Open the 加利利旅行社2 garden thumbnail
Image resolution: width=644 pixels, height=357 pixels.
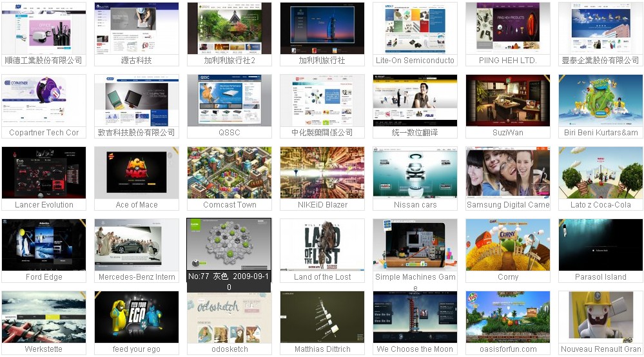click(x=229, y=28)
